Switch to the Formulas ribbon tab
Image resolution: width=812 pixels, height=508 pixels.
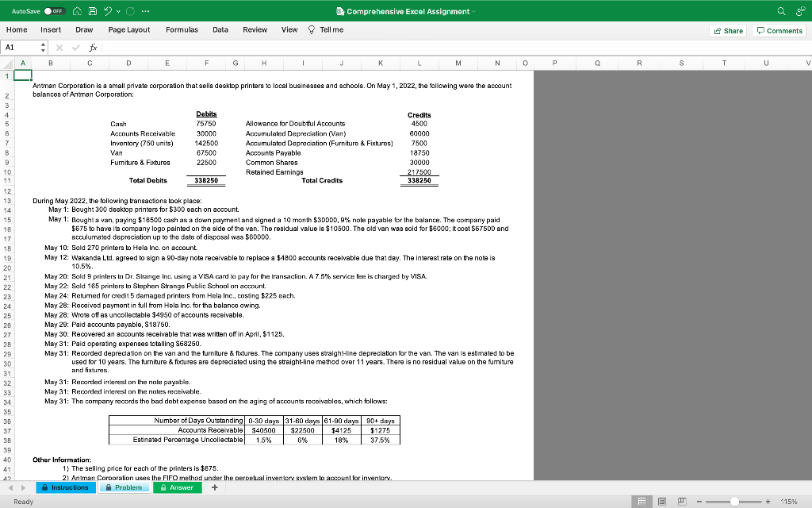click(182, 29)
